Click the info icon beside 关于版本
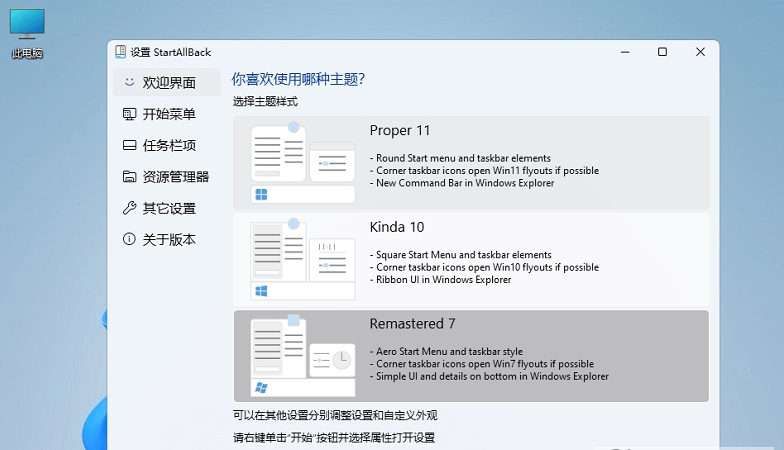Screen dimensions: 784x450 129,239
